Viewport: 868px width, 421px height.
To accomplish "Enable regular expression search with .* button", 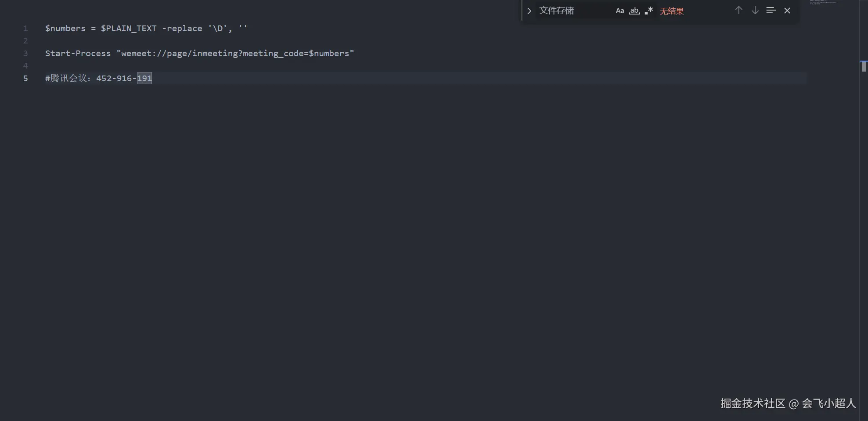I will (648, 11).
